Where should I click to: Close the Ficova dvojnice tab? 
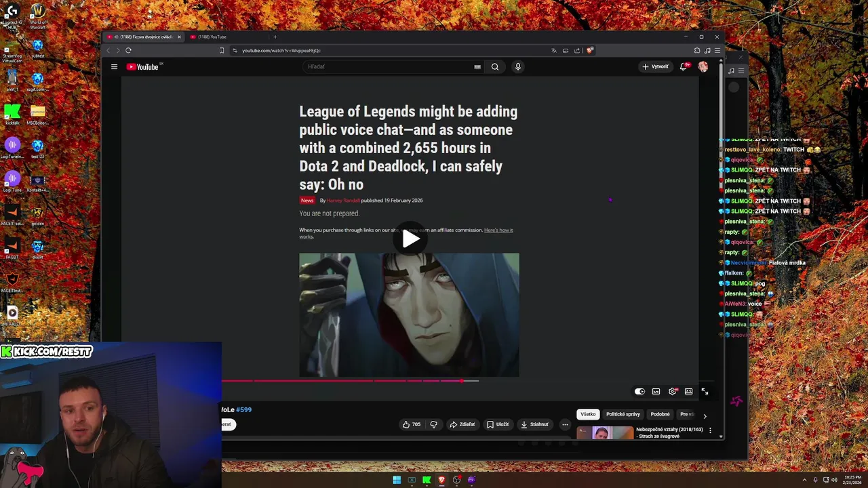coord(180,37)
